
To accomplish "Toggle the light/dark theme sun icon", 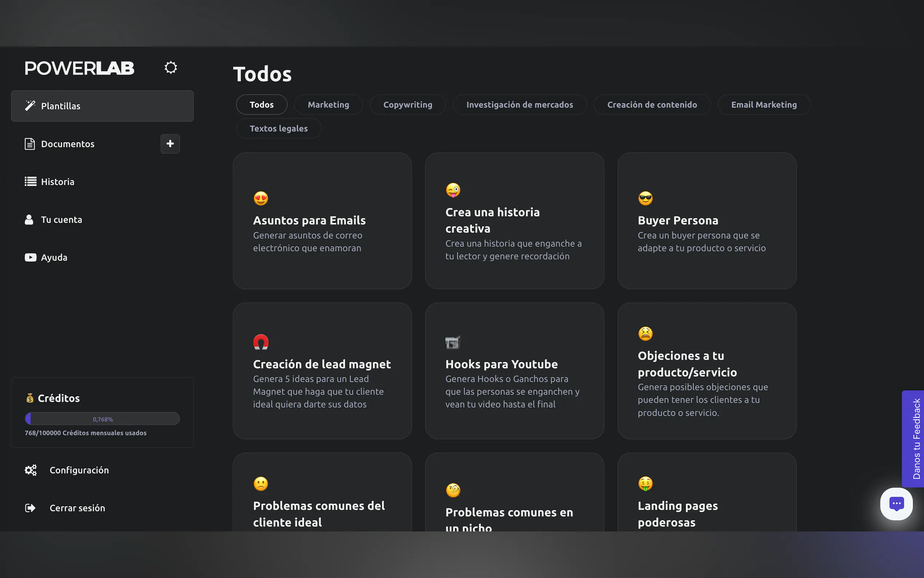I will 170,68.
